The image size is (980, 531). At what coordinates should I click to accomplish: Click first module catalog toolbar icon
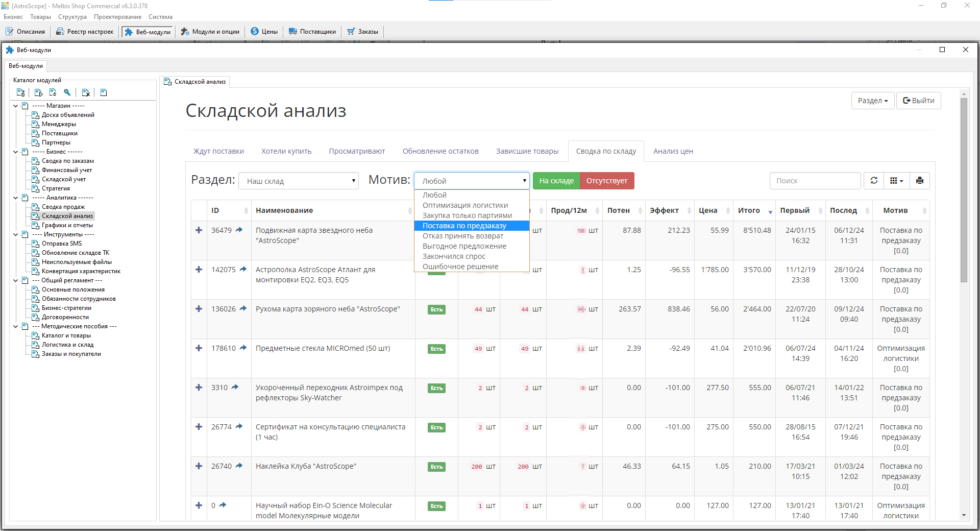[21, 92]
